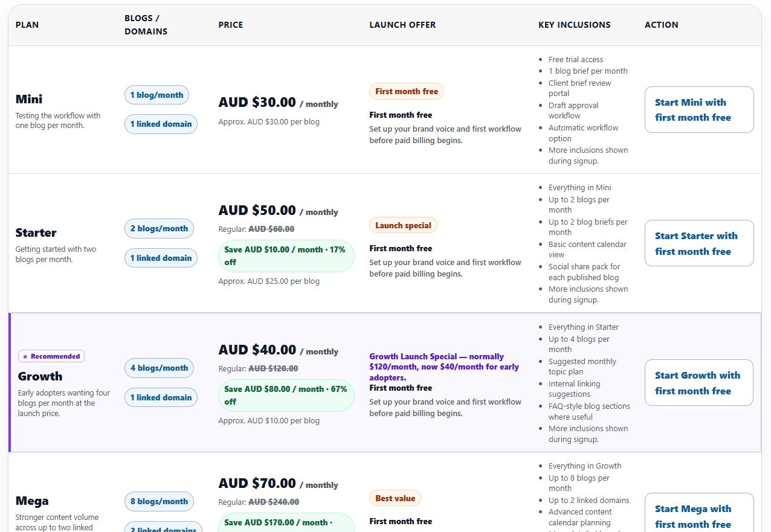
Task: Click the AUD $40.00 Growth price
Action: [x=257, y=350]
